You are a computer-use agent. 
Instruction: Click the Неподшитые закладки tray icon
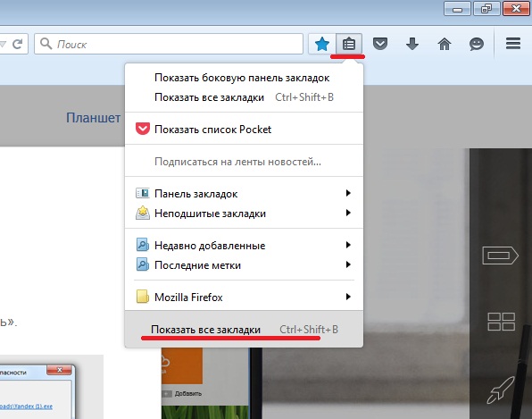(x=143, y=213)
